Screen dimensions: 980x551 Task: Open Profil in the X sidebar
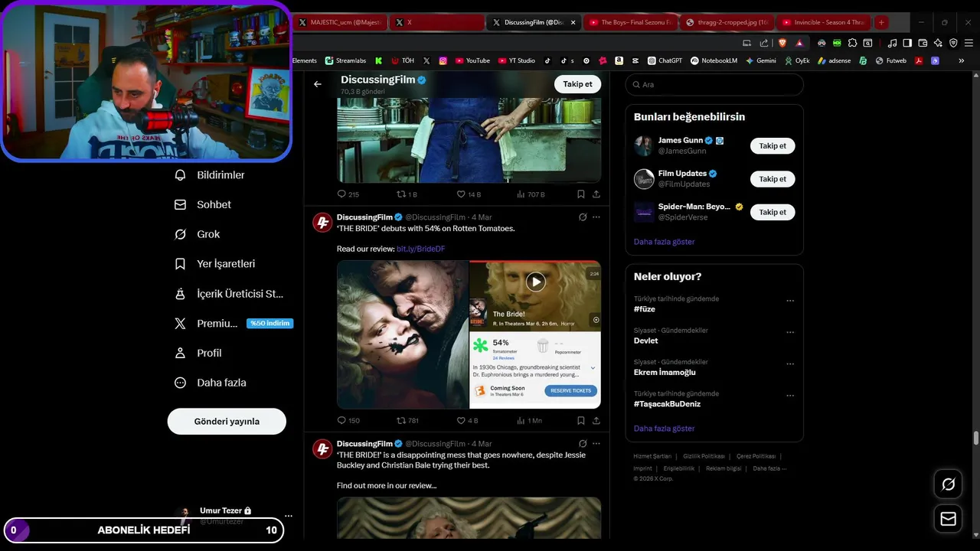(x=198, y=353)
